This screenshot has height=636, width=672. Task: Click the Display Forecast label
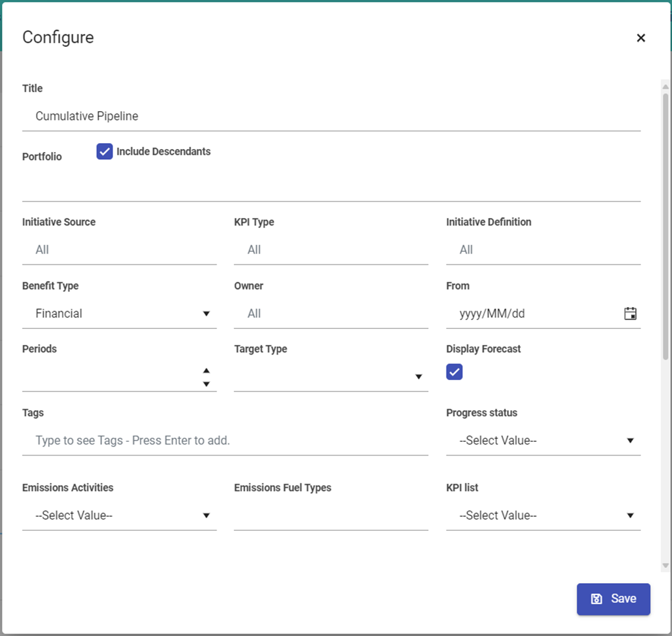click(x=483, y=349)
